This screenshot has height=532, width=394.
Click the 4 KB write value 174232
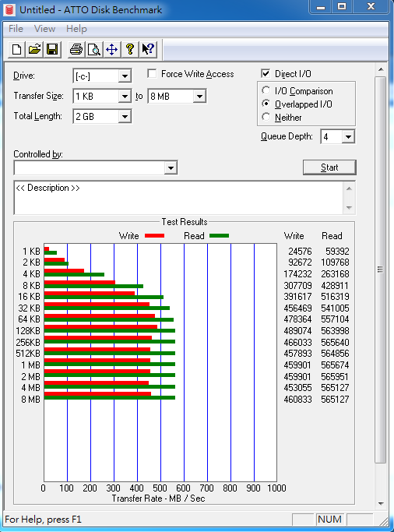point(297,274)
